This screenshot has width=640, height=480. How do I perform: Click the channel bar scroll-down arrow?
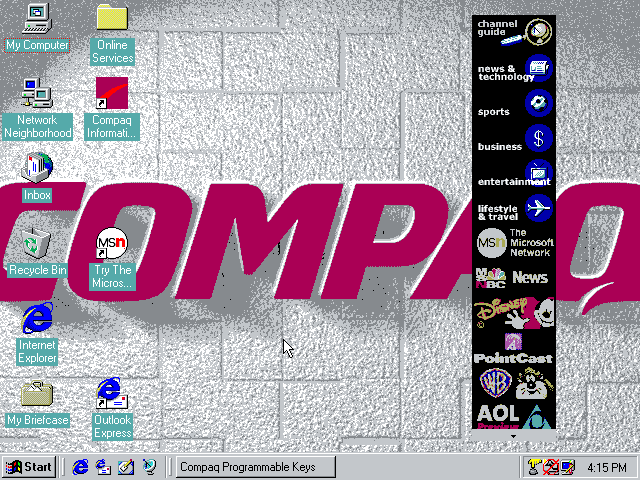pos(513,436)
